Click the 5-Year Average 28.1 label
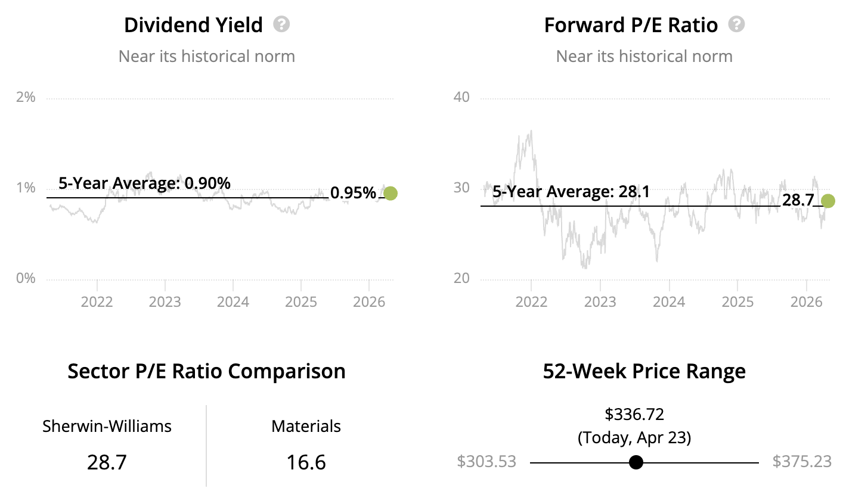 coord(571,192)
